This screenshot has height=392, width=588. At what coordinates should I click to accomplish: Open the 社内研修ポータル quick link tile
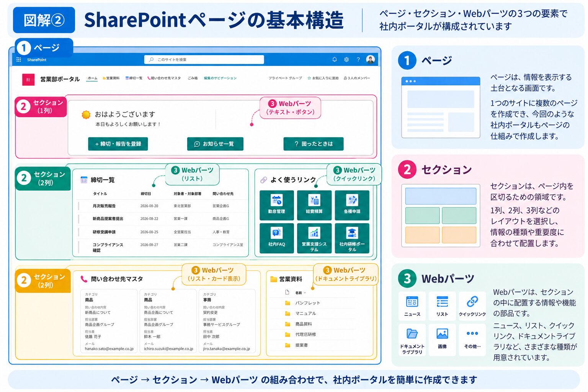click(352, 238)
